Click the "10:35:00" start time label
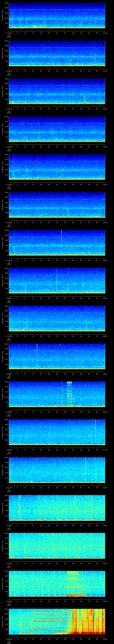Viewport: 114px width, 644px height. [x=9, y=639]
